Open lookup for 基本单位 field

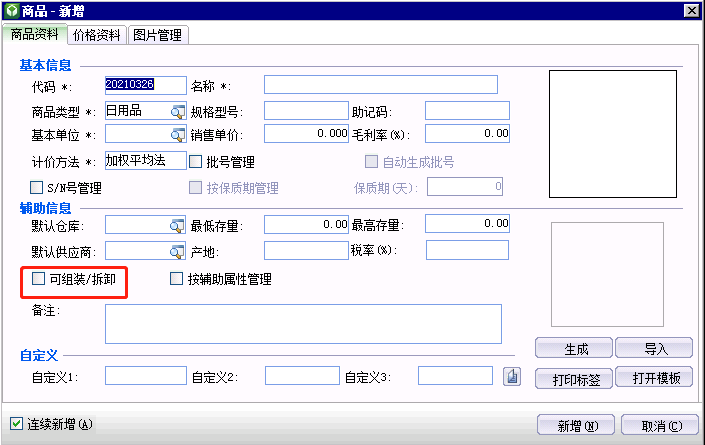click(x=178, y=134)
